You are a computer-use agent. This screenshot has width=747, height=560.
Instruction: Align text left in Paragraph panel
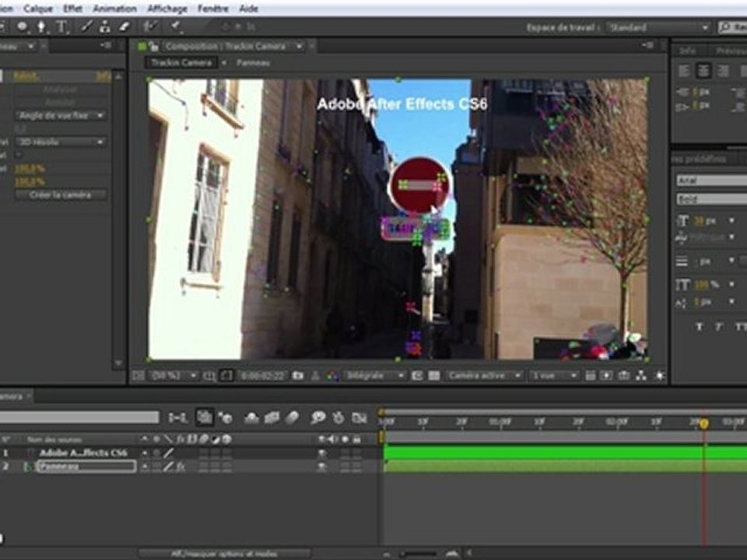(684, 71)
